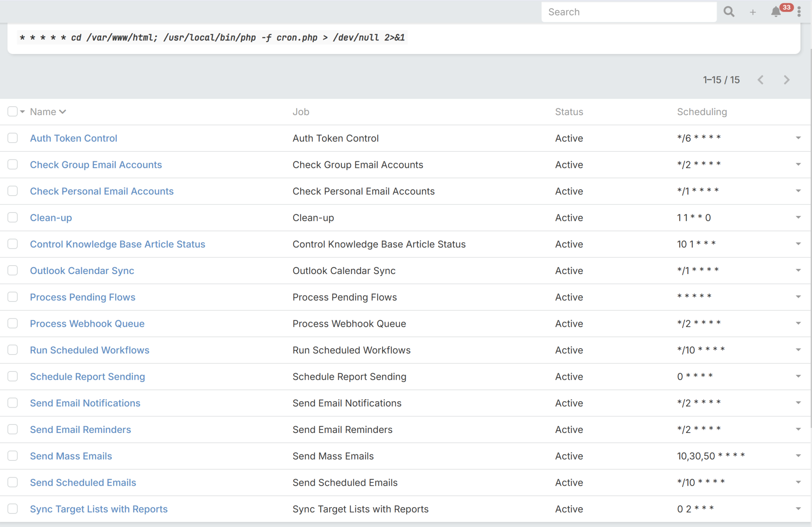Expand row actions for Control Knowledge Base Article Status
812x527 pixels.
tap(798, 244)
